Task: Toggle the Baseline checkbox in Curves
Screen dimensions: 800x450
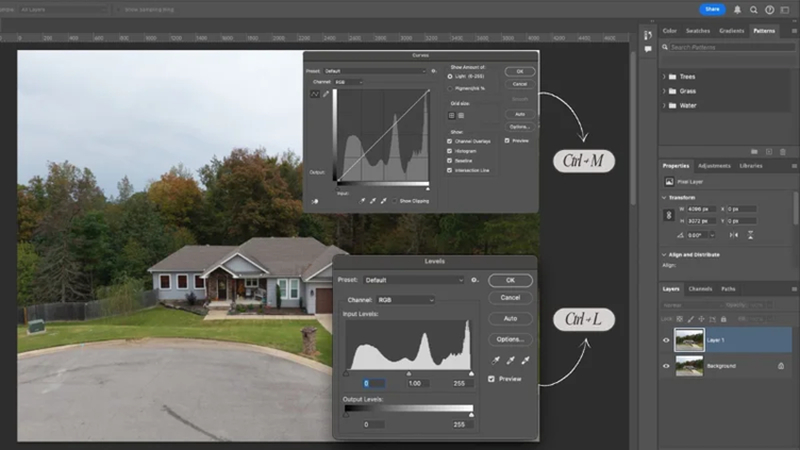Action: click(449, 161)
